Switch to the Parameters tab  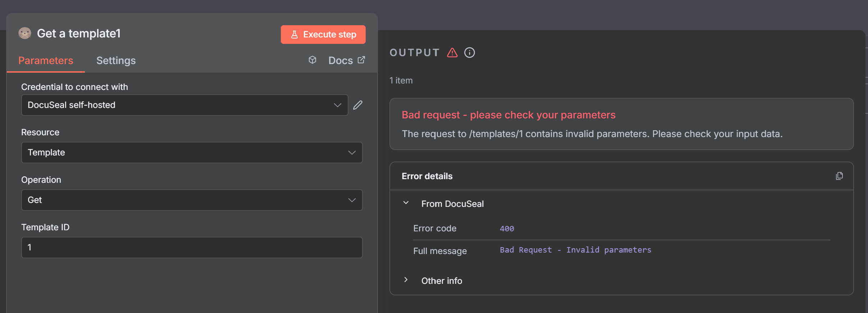(46, 60)
